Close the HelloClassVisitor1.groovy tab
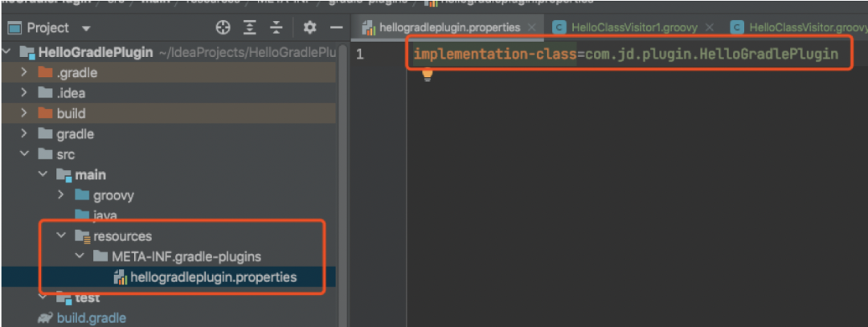868x327 pixels. (709, 27)
